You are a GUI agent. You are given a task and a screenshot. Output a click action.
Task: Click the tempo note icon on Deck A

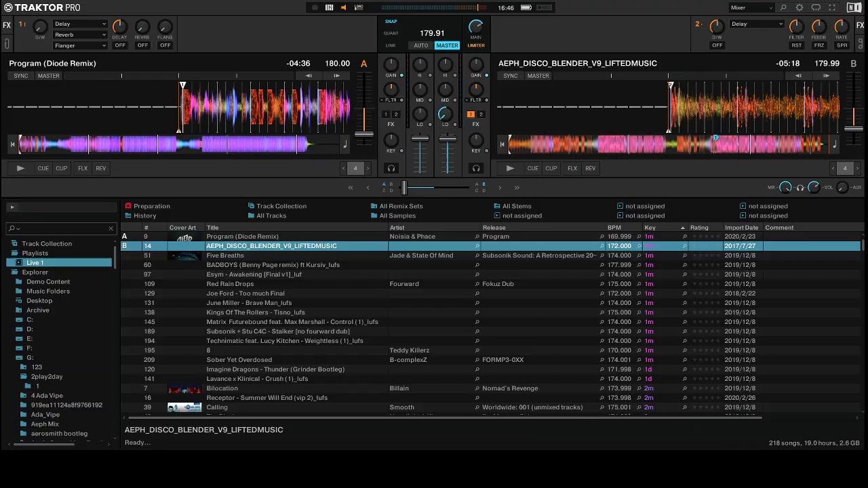coord(344,144)
